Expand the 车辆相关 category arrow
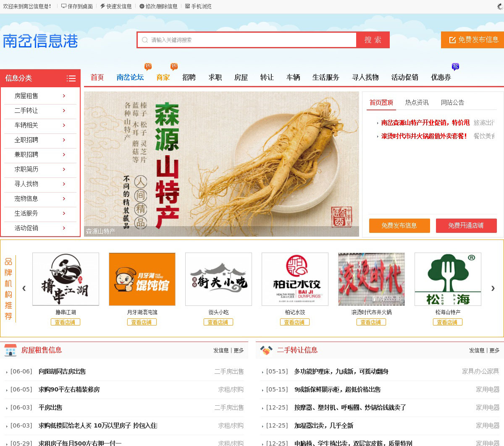 point(64,125)
